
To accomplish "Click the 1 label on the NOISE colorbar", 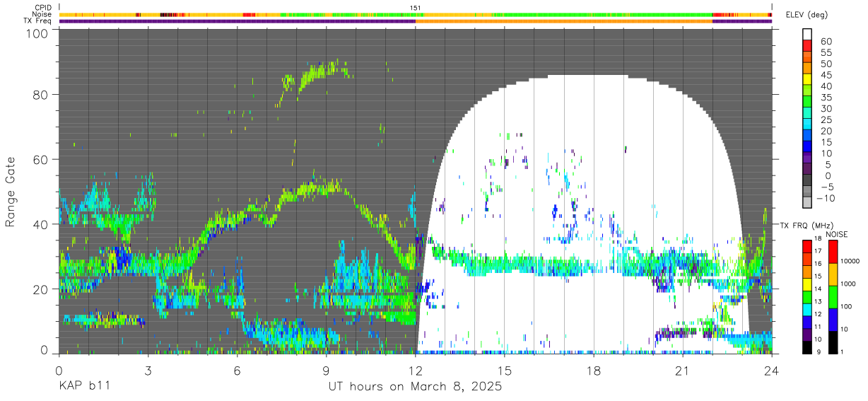I will pyautogui.click(x=843, y=354).
